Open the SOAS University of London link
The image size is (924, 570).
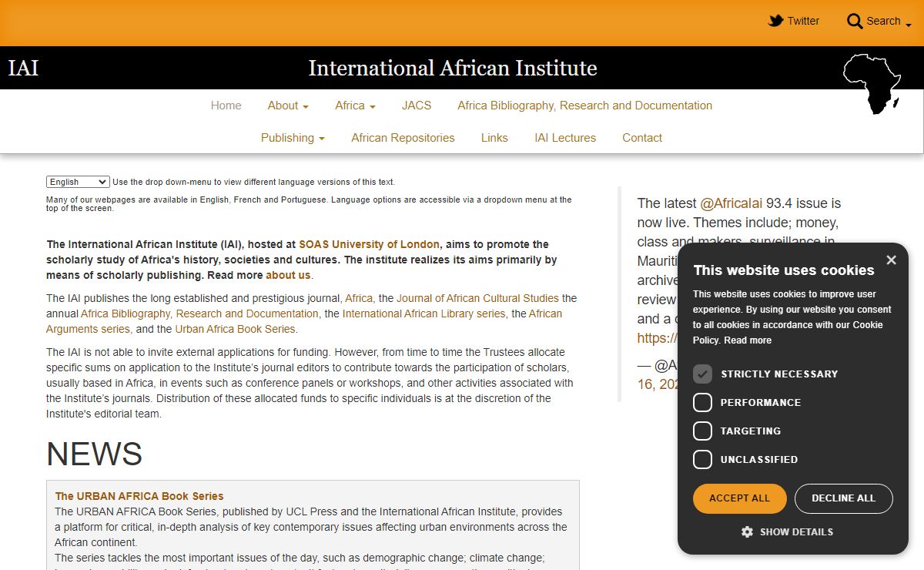pyautogui.click(x=370, y=244)
